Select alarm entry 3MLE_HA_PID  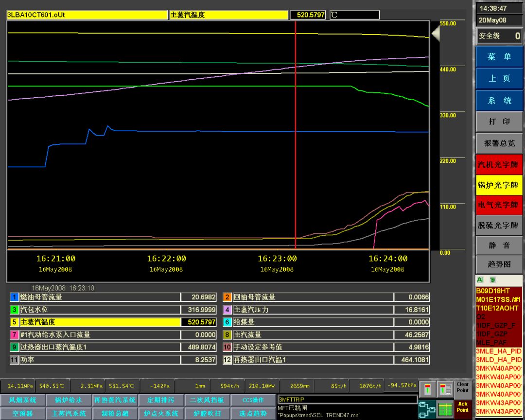click(499, 351)
